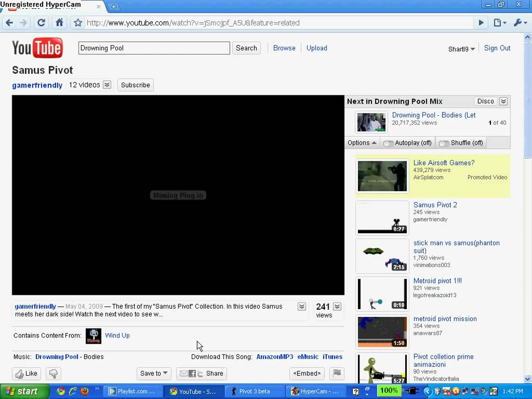Open a new browser tab
The height and width of the screenshot is (399, 532).
(114, 7)
